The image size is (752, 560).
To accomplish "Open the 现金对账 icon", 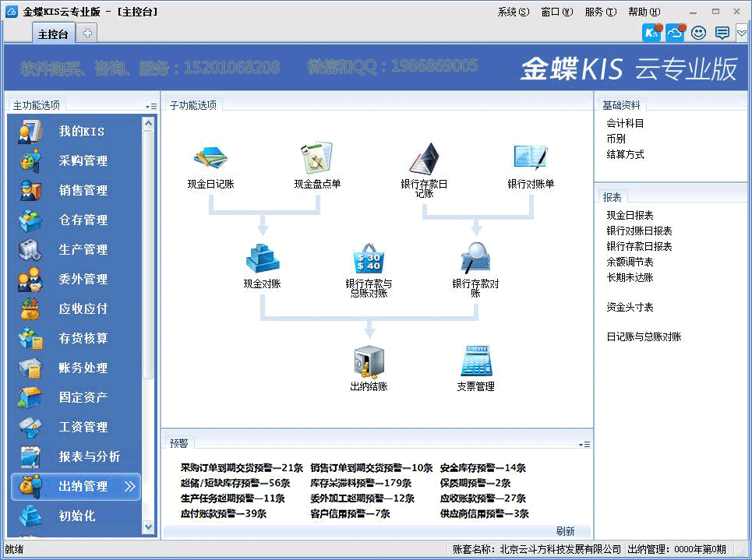I will tap(262, 258).
